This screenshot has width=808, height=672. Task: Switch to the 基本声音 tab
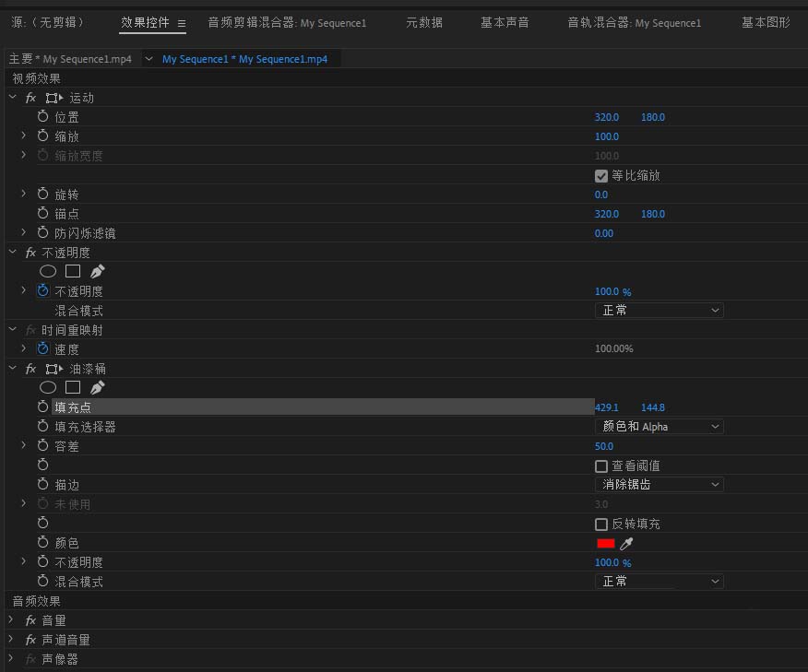pos(505,22)
